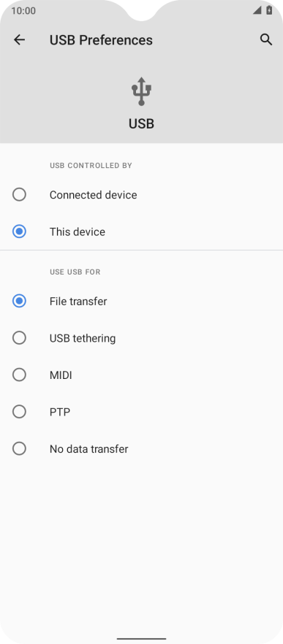
Task: Tap the cellular signal icon
Action: pyautogui.click(x=257, y=11)
